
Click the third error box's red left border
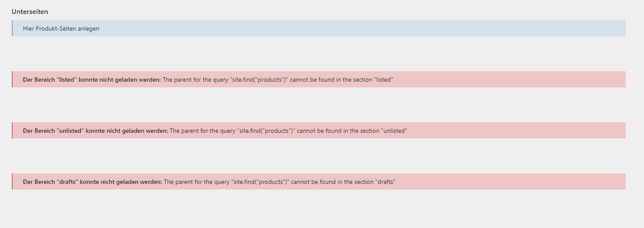[12, 182]
